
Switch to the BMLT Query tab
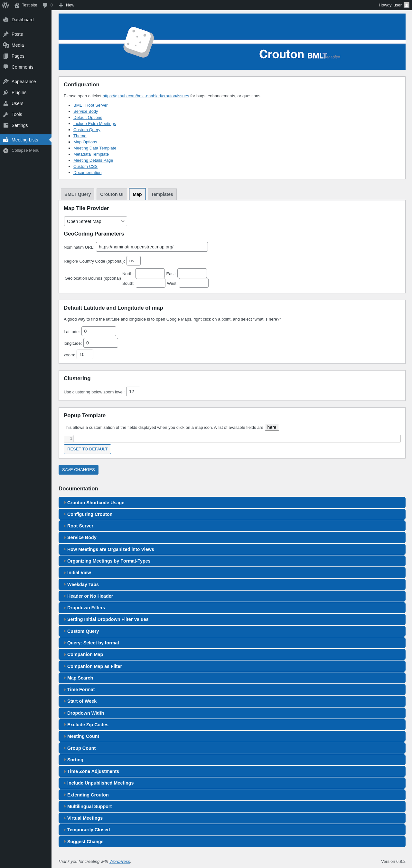[78, 194]
